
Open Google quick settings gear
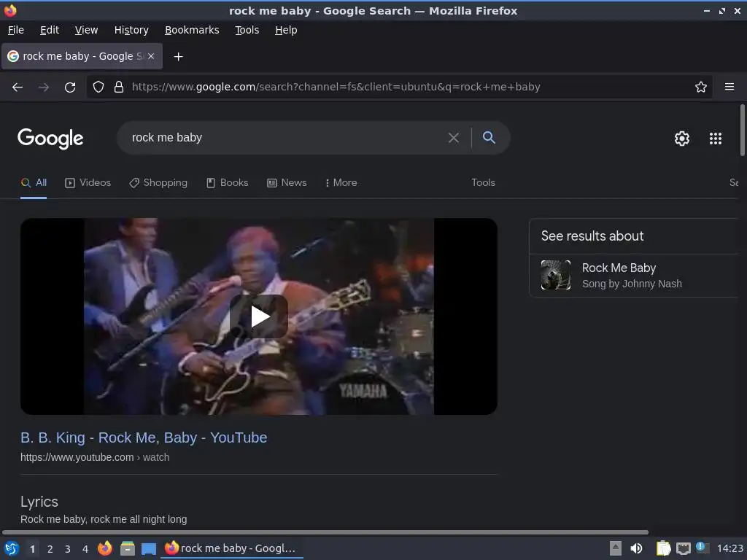[682, 139]
